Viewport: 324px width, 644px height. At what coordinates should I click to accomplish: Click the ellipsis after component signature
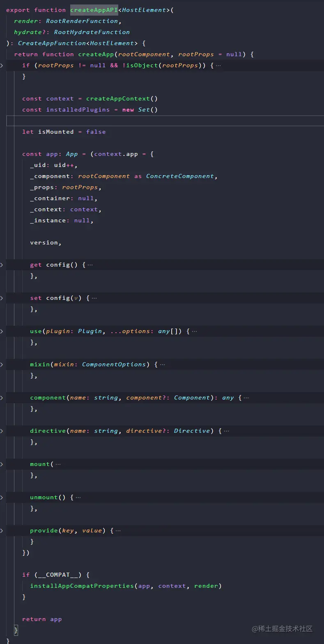click(x=246, y=398)
